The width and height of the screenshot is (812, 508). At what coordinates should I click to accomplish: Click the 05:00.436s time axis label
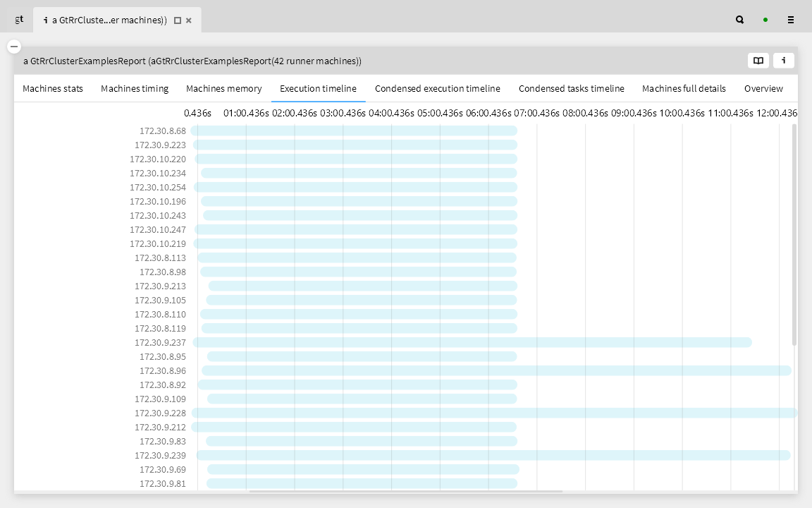tap(440, 113)
